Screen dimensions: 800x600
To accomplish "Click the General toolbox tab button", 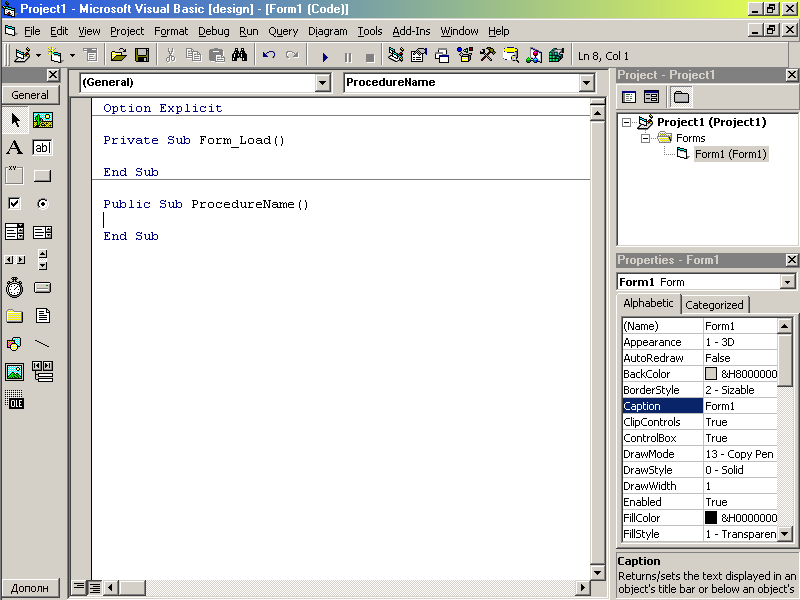I will (30, 95).
